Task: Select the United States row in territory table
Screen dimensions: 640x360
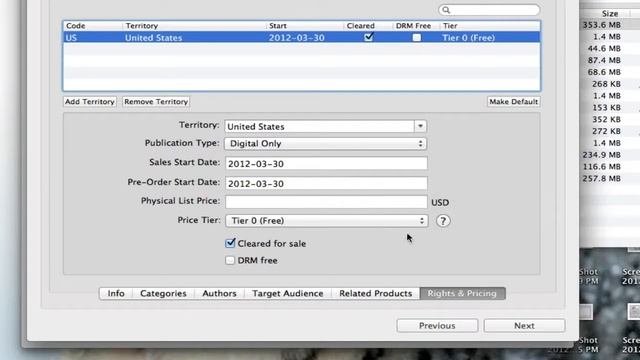Action: click(x=302, y=38)
